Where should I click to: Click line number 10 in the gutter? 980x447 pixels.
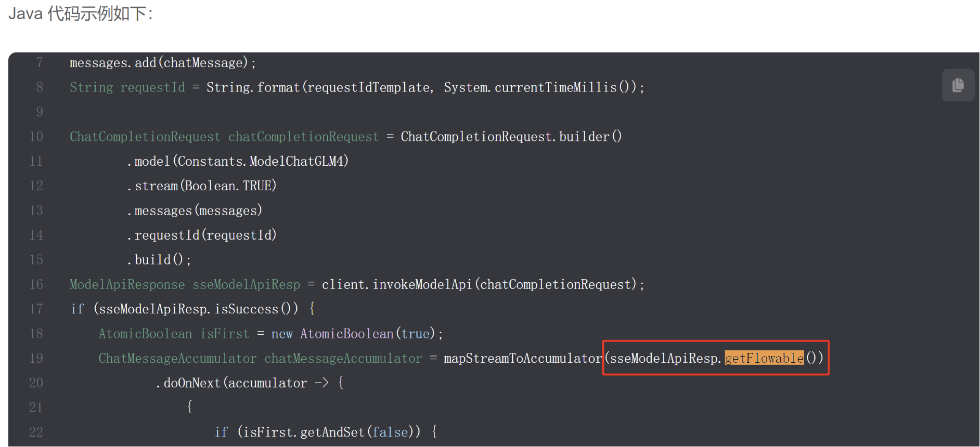[36, 137]
